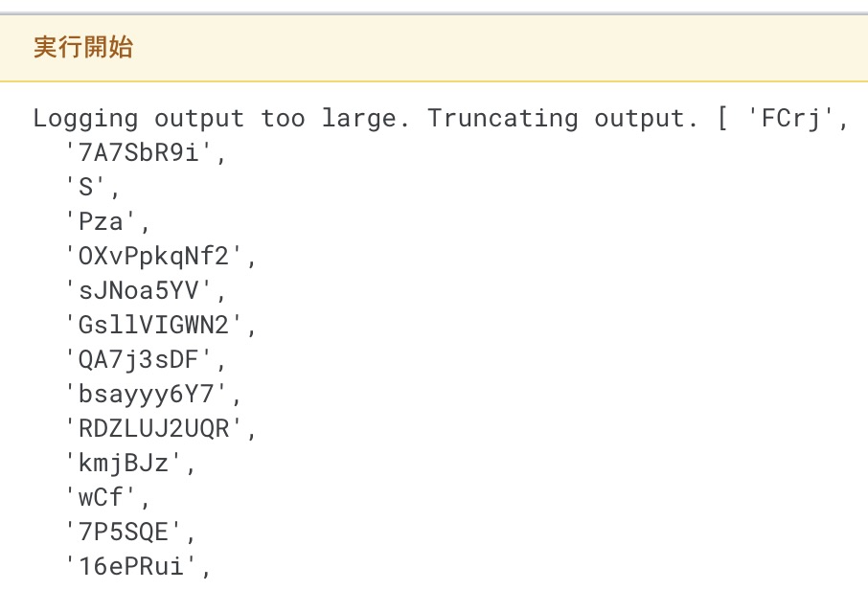Click the 'OXvPpkqNf2' log line

153,257
